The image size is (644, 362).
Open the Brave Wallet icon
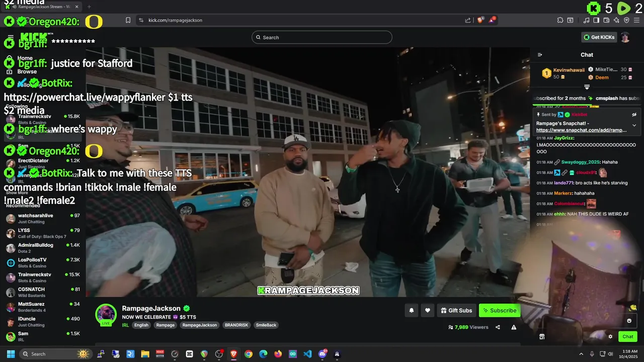(x=606, y=20)
